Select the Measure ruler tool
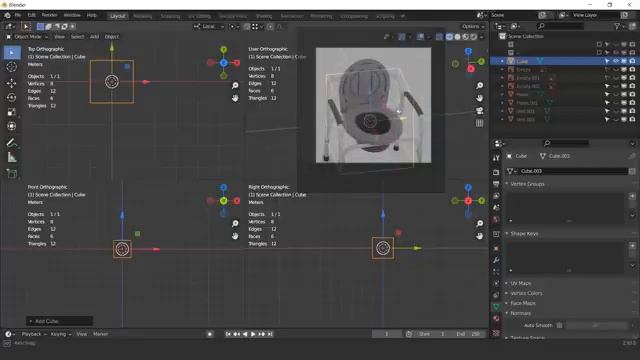 [12, 157]
